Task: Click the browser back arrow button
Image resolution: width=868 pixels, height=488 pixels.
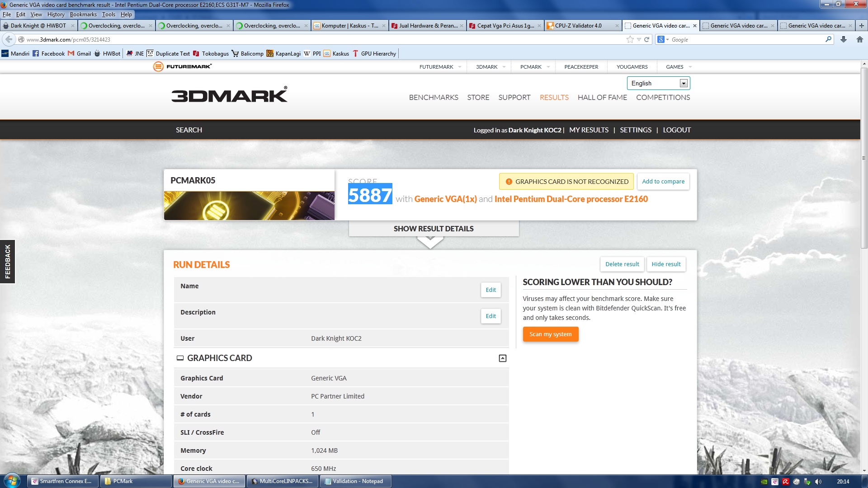Action: point(9,39)
